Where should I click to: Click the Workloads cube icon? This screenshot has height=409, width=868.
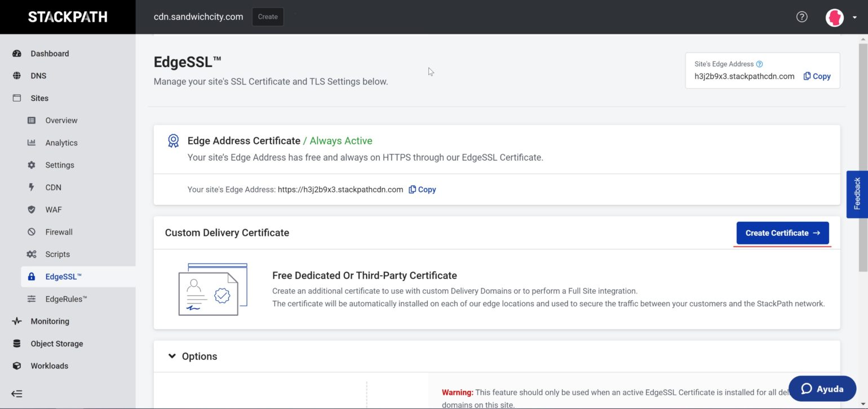coord(17,366)
